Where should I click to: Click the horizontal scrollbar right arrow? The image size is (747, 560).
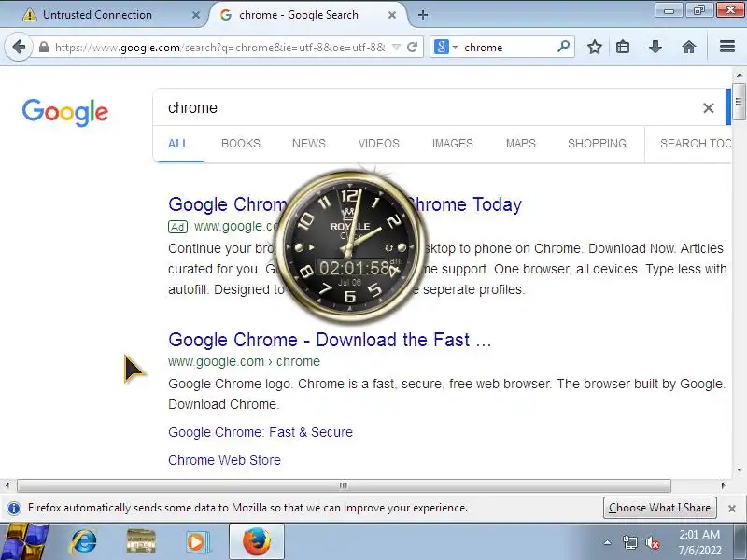[723, 485]
